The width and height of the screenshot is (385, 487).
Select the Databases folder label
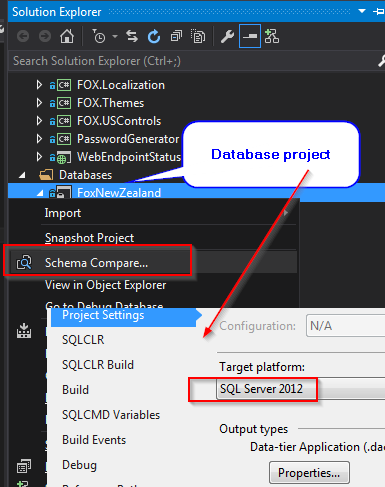85,175
